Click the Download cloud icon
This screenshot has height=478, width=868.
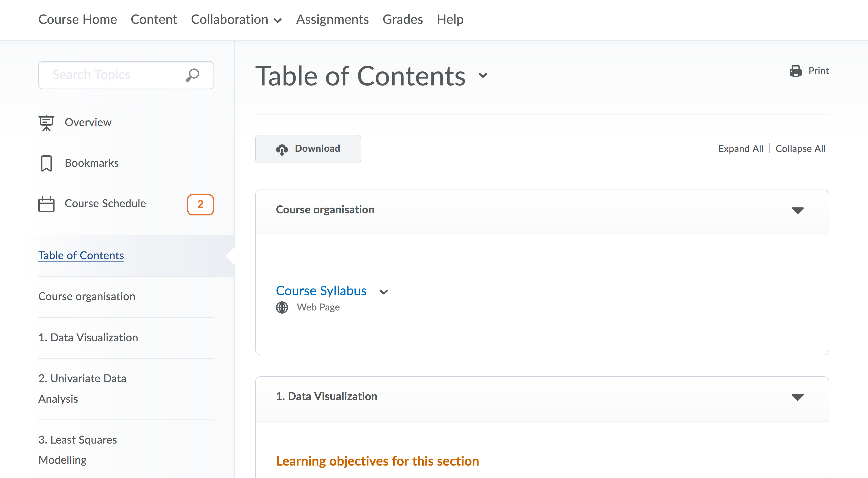pos(282,149)
